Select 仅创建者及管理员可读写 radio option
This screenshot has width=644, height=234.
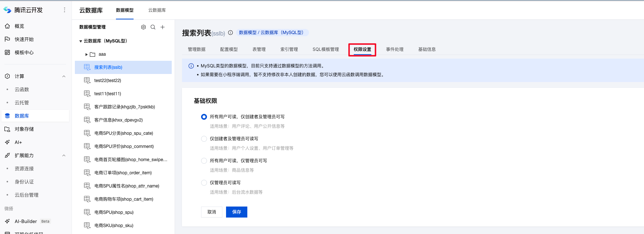click(x=204, y=139)
